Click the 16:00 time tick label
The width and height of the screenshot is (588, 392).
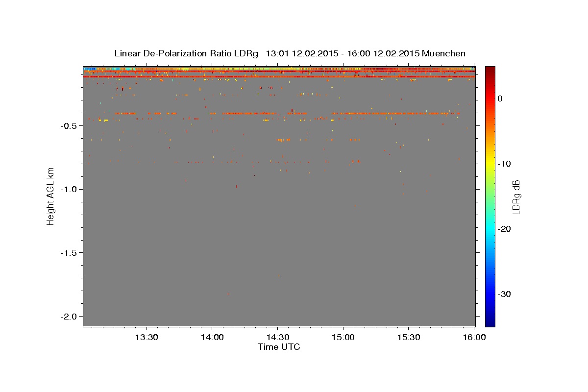[x=474, y=338]
